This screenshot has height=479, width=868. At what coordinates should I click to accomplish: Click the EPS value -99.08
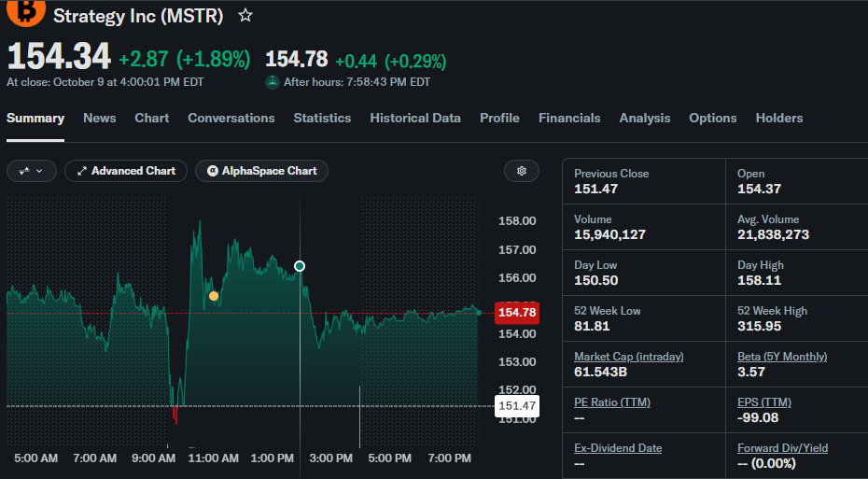click(x=757, y=417)
